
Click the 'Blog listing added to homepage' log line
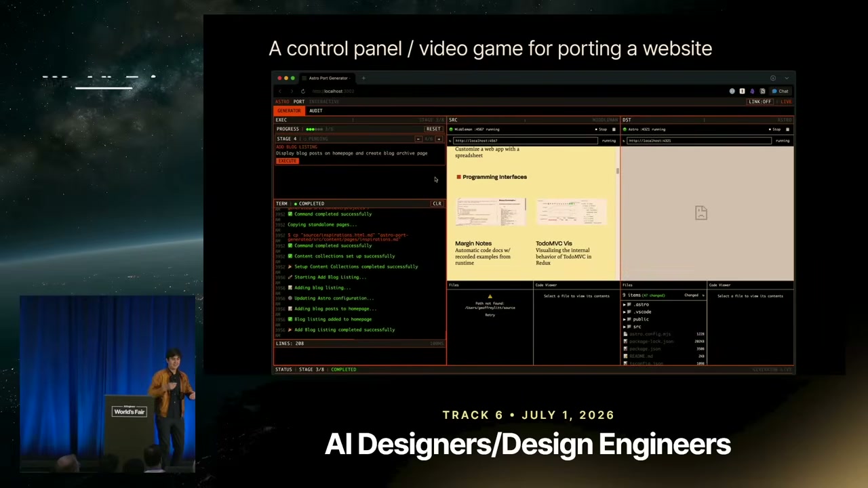pos(333,319)
